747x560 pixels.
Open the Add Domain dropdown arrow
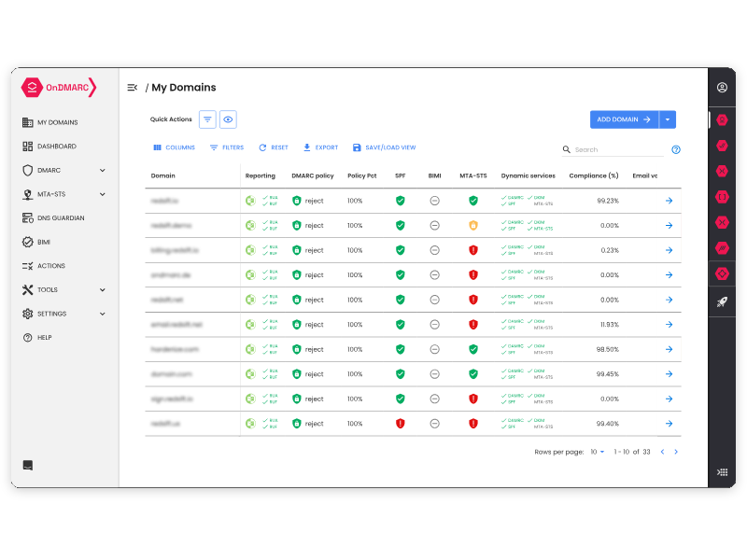668,119
